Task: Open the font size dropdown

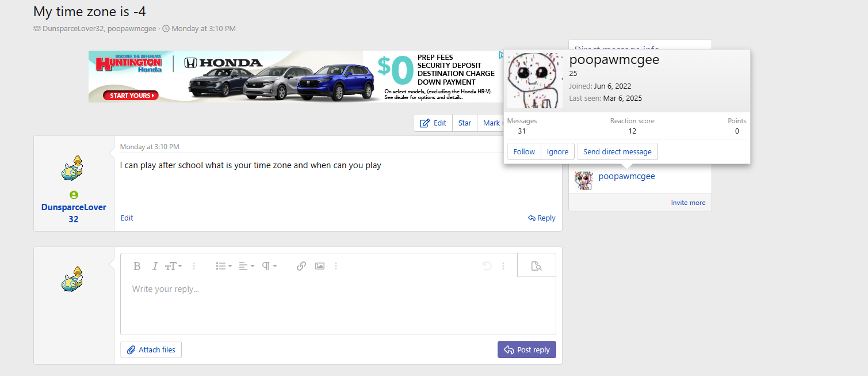Action: (x=173, y=266)
